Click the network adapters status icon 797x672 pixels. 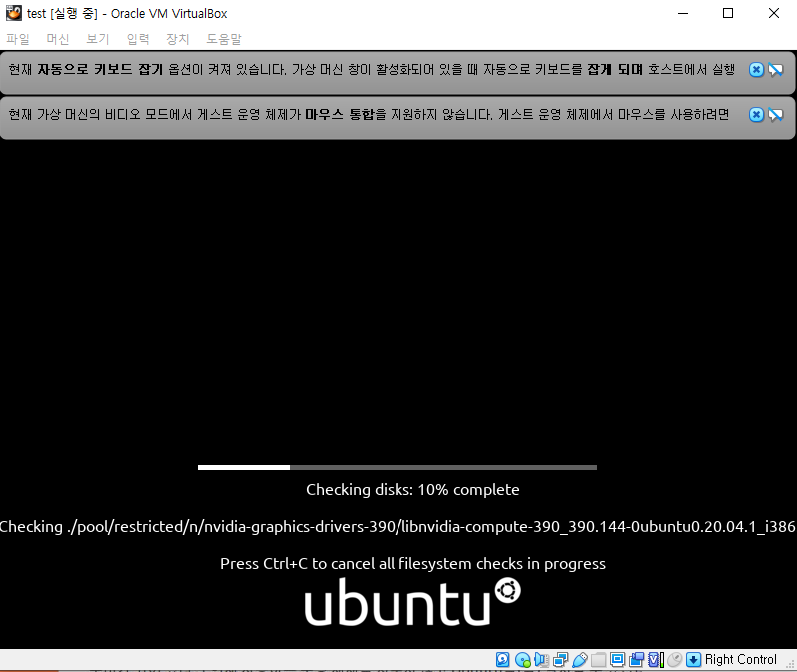click(x=560, y=660)
